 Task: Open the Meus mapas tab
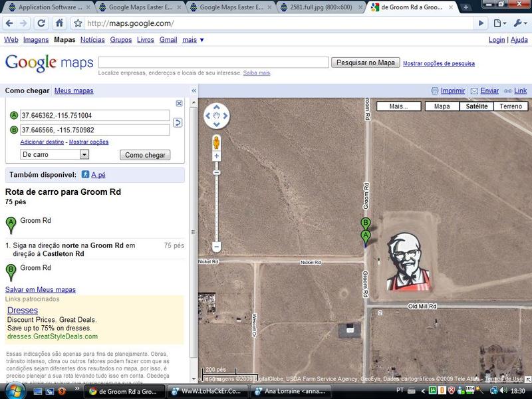(x=74, y=90)
